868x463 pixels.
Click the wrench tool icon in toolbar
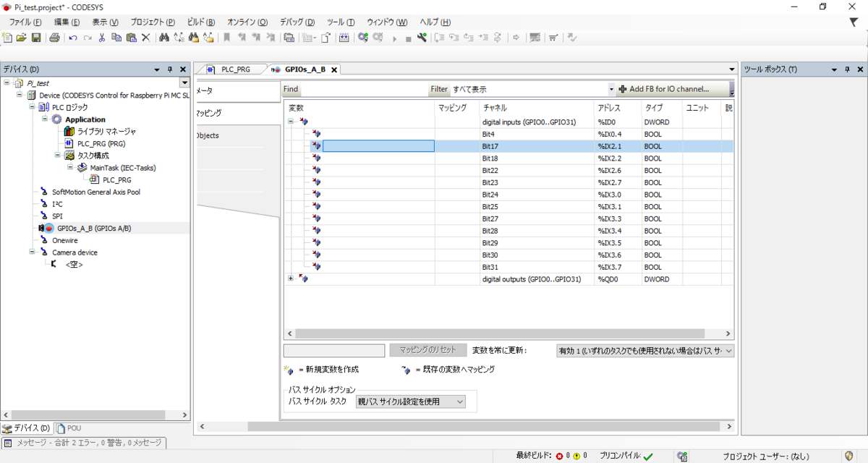[x=422, y=38]
